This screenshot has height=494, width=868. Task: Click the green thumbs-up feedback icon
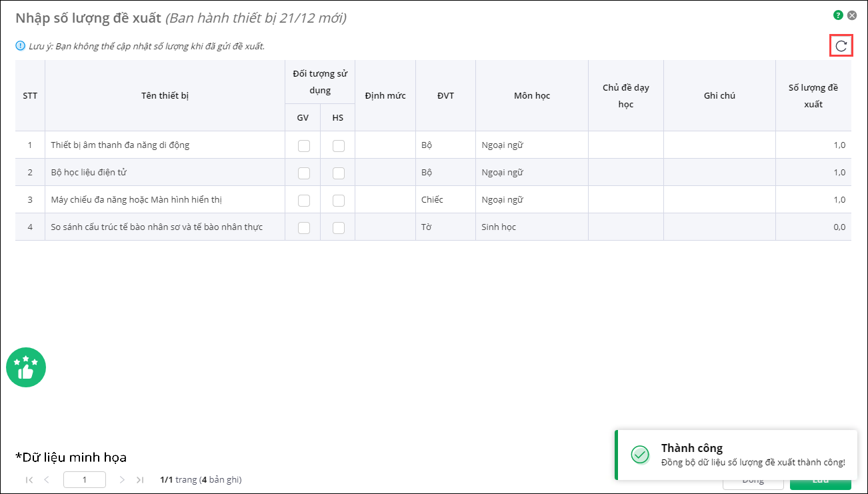(x=26, y=367)
